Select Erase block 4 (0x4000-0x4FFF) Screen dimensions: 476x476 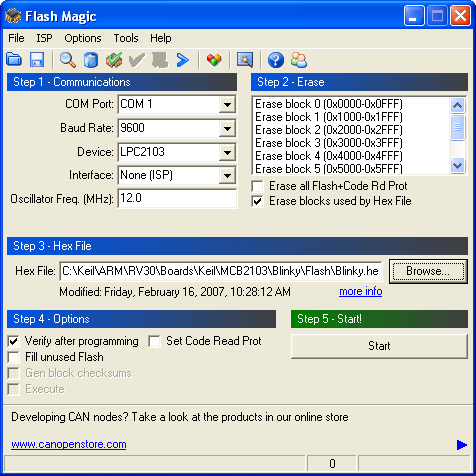pos(329,156)
